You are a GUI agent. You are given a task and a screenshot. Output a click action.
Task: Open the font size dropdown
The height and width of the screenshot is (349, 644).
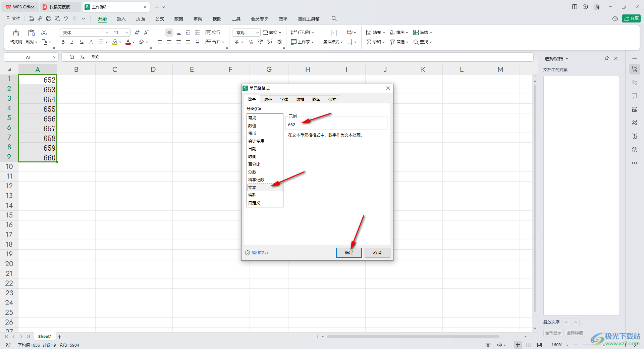point(127,33)
